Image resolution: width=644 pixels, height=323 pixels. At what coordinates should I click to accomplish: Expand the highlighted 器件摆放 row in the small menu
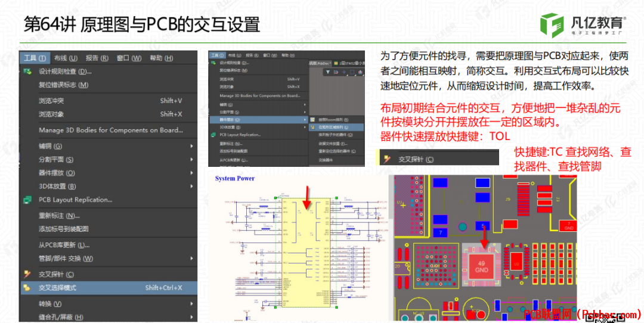click(x=258, y=120)
